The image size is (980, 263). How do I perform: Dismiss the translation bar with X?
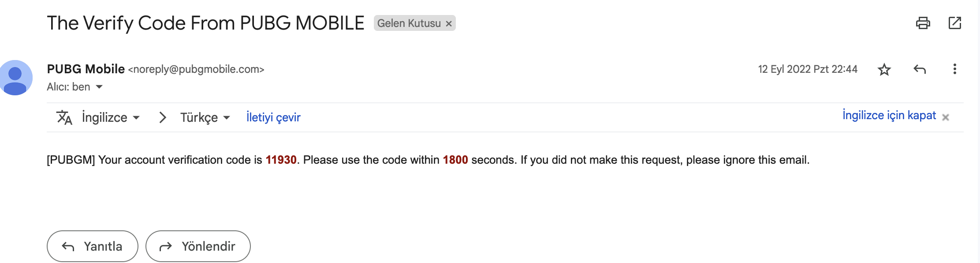(x=945, y=117)
